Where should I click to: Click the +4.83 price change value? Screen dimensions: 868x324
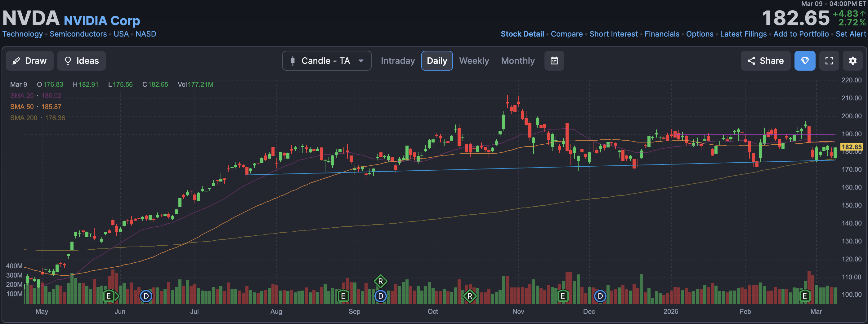tap(845, 13)
